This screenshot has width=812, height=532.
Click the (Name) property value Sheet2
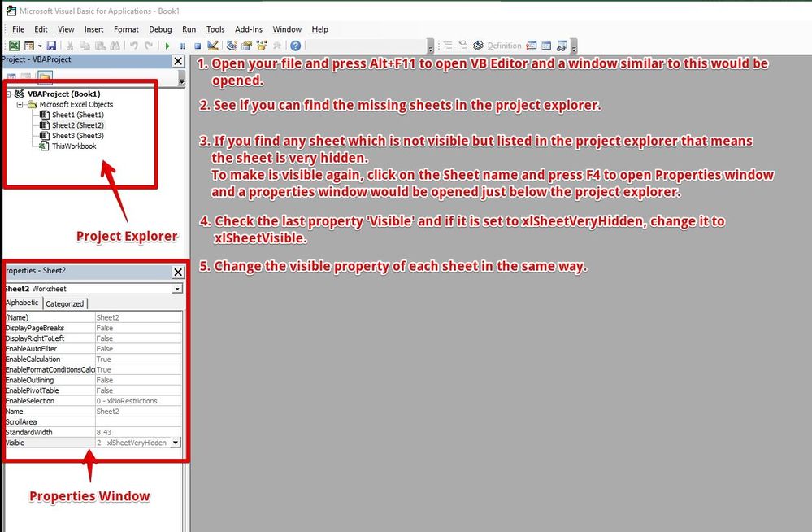[139, 317]
